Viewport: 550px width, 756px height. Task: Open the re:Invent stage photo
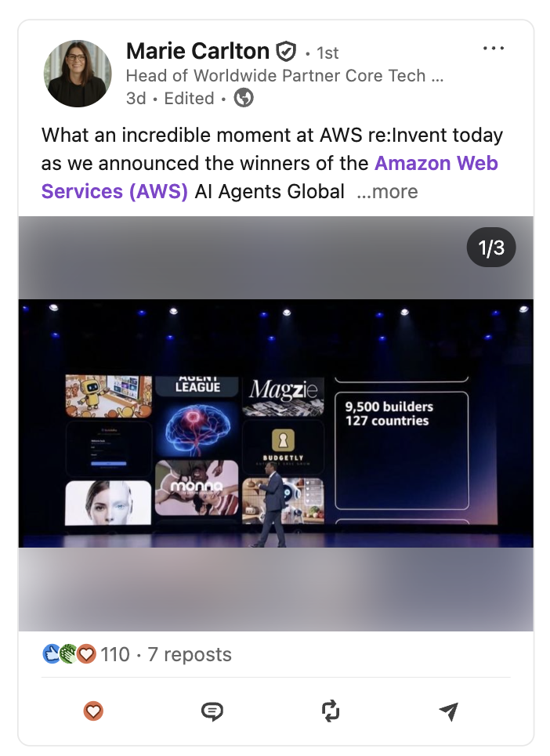pyautogui.click(x=276, y=423)
